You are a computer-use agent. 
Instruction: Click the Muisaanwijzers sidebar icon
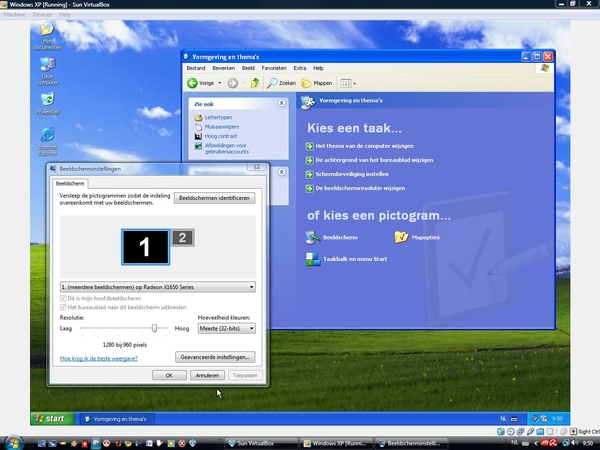pos(198,127)
